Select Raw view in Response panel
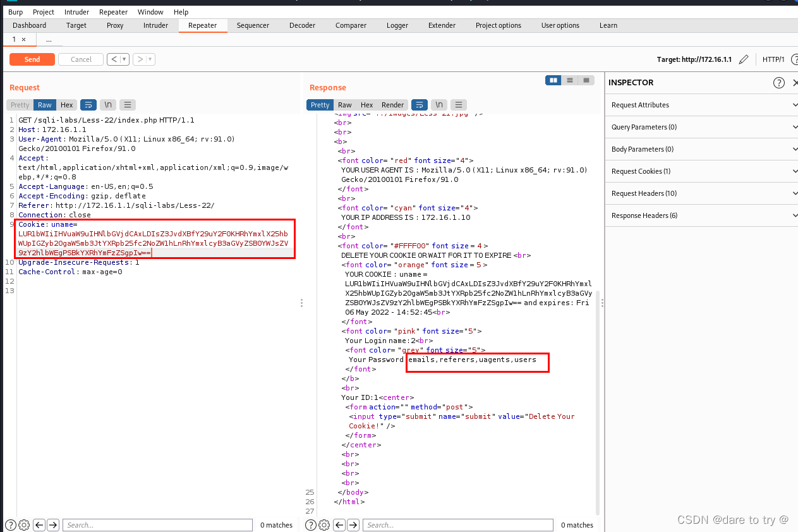Screen dimensions: 798x532 pos(344,105)
